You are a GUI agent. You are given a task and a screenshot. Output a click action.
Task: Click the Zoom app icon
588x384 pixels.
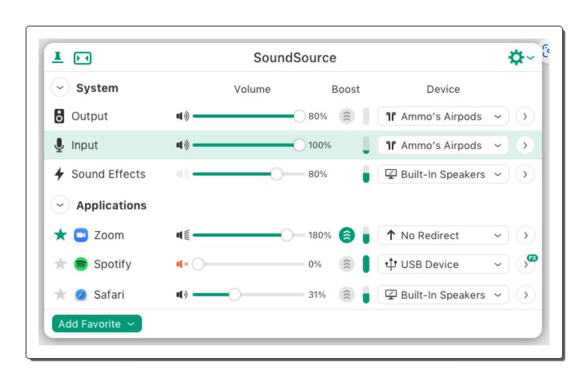point(80,235)
